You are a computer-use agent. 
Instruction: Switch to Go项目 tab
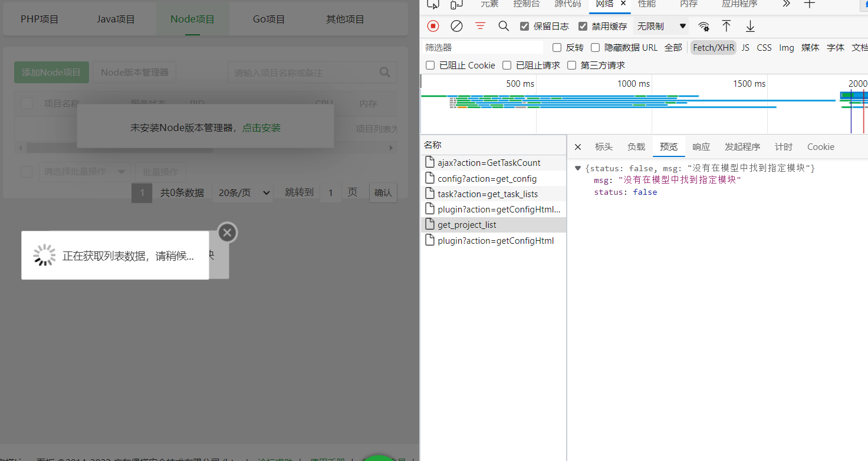269,19
